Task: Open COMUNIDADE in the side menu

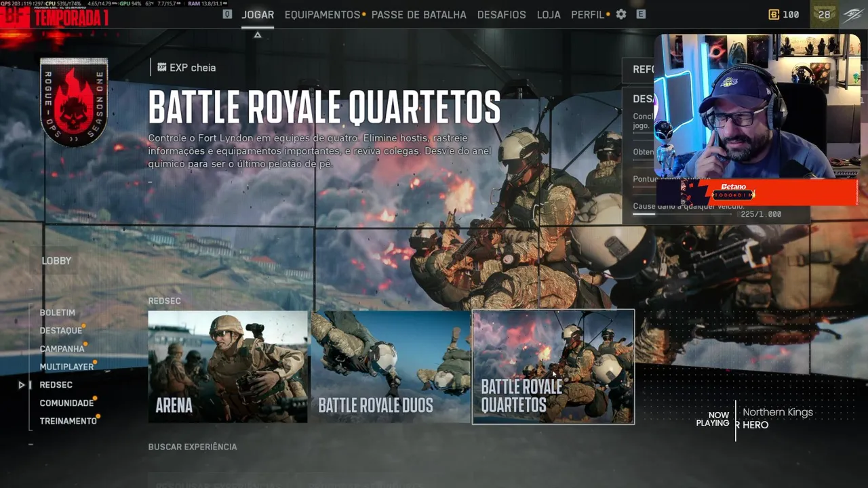Action: (66, 403)
